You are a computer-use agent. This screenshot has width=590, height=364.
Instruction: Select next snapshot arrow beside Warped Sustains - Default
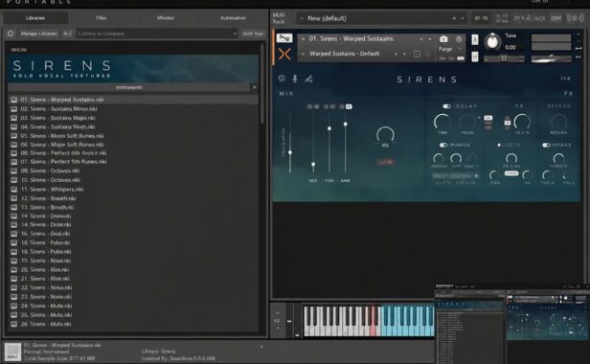[404, 55]
